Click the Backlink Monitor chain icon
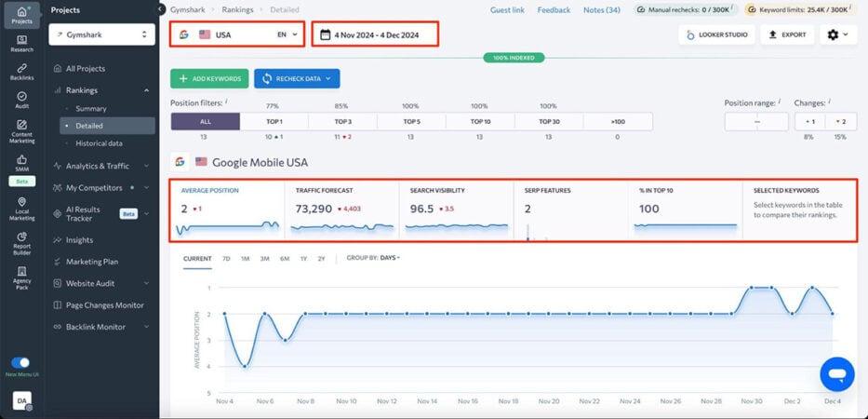Viewport: 868px width, 419px height. pyautogui.click(x=57, y=327)
